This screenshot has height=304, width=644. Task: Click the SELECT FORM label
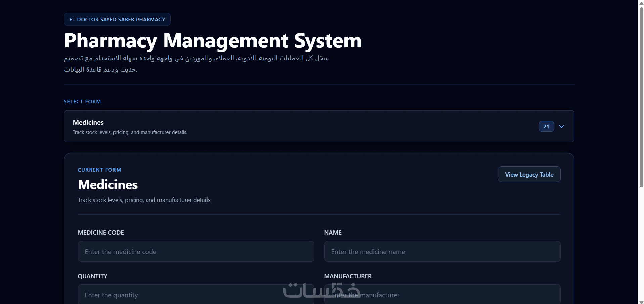(x=83, y=102)
